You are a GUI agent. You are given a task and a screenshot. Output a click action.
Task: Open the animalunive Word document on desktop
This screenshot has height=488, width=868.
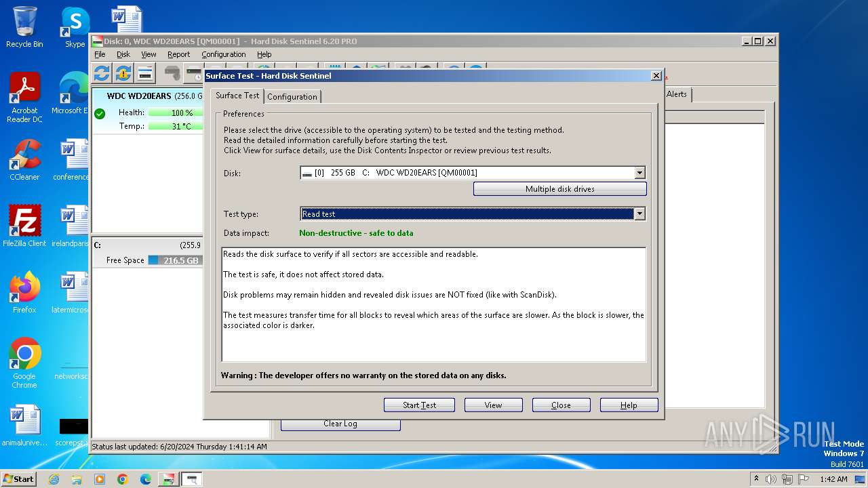click(24, 426)
